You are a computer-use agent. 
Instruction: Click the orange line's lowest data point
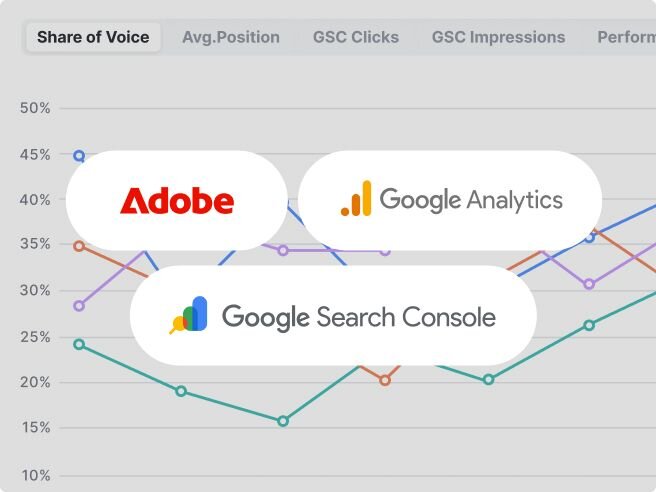pos(385,380)
